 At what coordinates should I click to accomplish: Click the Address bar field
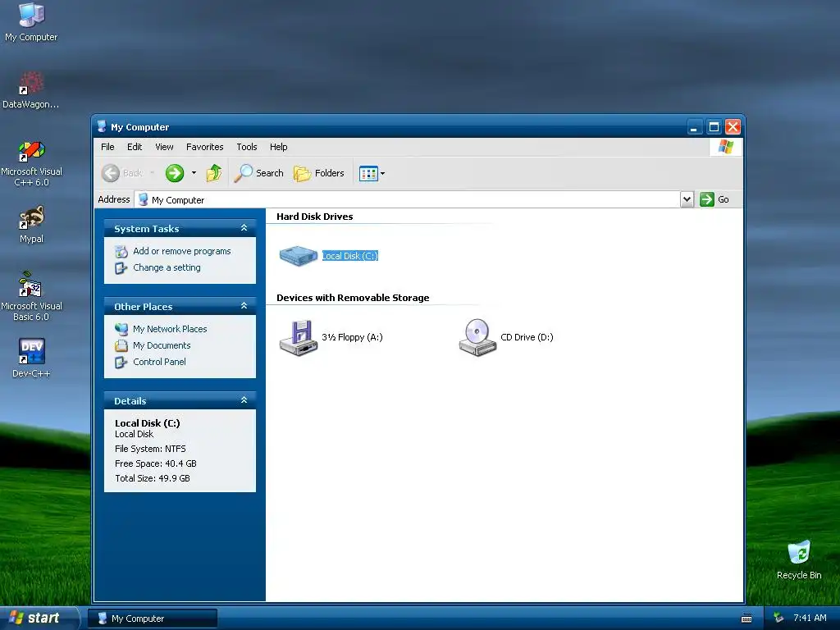(408, 200)
